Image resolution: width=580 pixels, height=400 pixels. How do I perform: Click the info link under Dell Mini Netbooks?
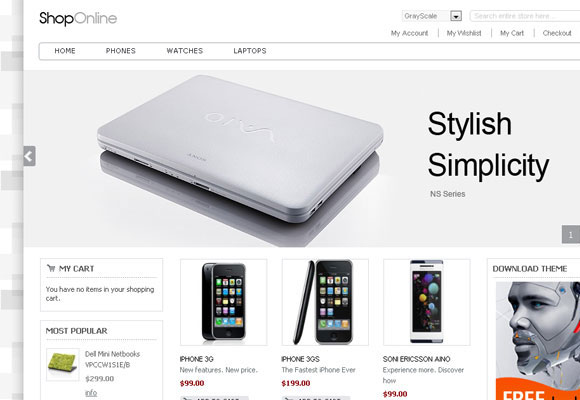91,393
